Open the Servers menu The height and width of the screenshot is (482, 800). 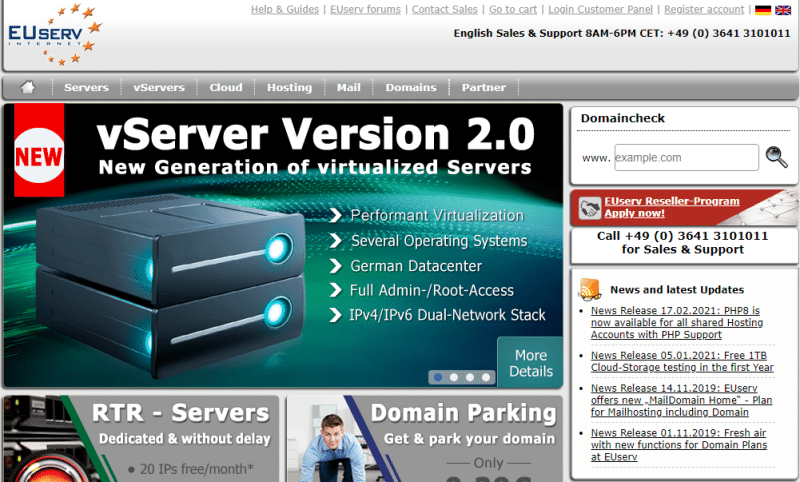[x=86, y=87]
